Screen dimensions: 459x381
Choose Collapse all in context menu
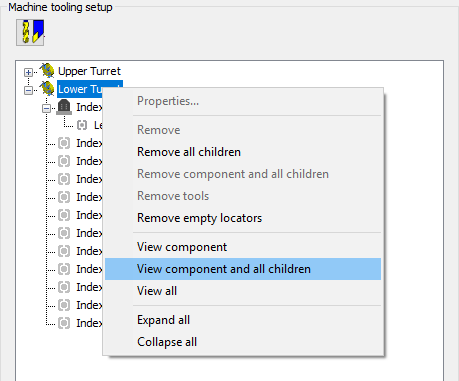pos(167,342)
